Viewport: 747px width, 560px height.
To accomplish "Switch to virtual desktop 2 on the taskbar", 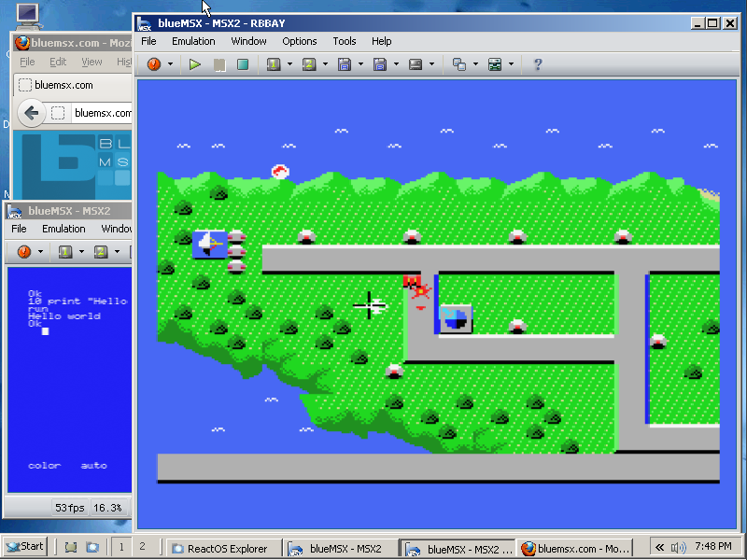I will click(142, 547).
